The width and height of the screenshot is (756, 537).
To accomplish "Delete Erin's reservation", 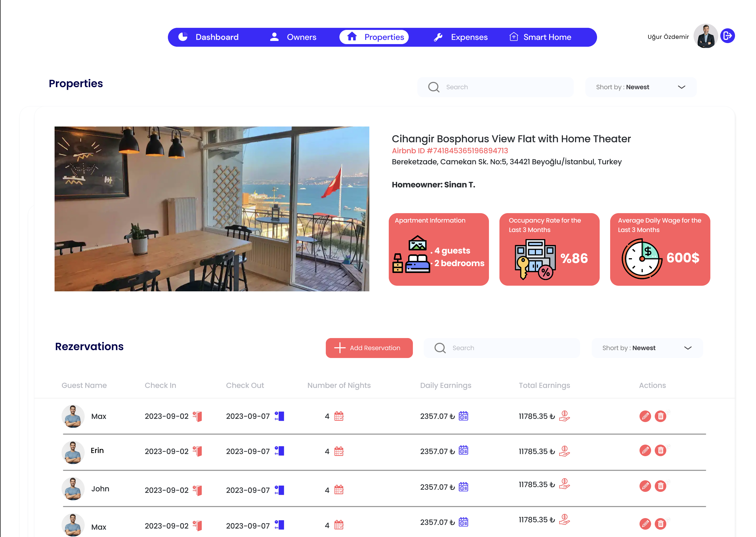I will click(661, 450).
